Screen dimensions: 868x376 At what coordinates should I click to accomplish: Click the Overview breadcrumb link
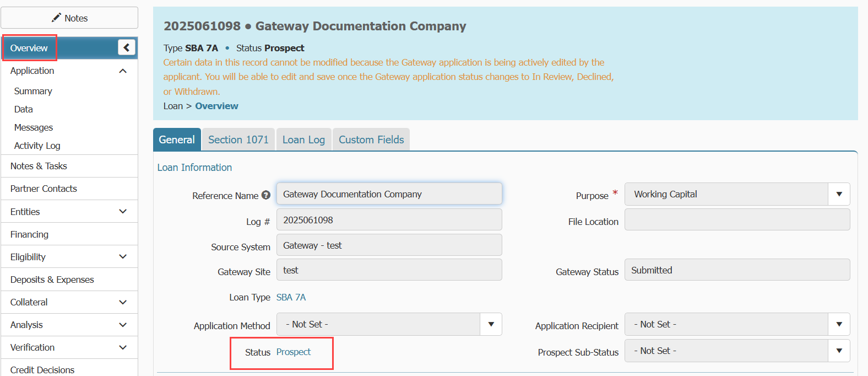216,106
